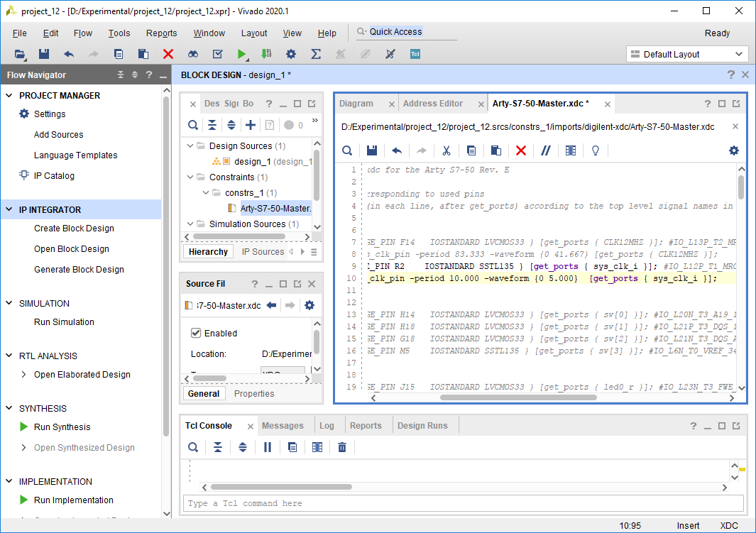Click Run Simulation

(x=64, y=322)
